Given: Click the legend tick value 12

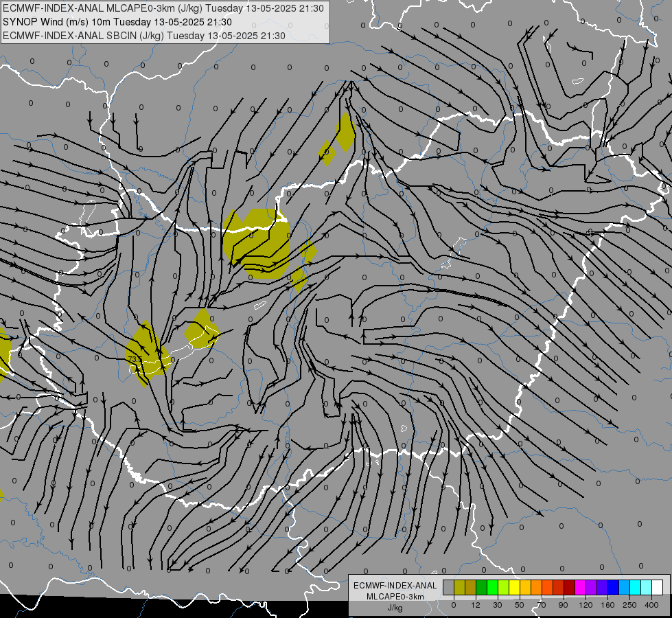Looking at the screenshot, I should [x=476, y=605].
